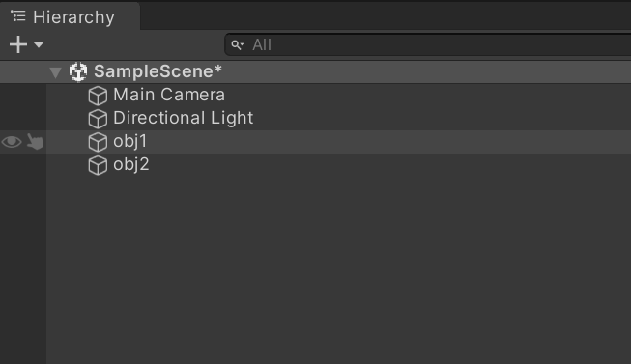This screenshot has height=364, width=631.
Task: Toggle obj1 picking hand icon
Action: [35, 142]
